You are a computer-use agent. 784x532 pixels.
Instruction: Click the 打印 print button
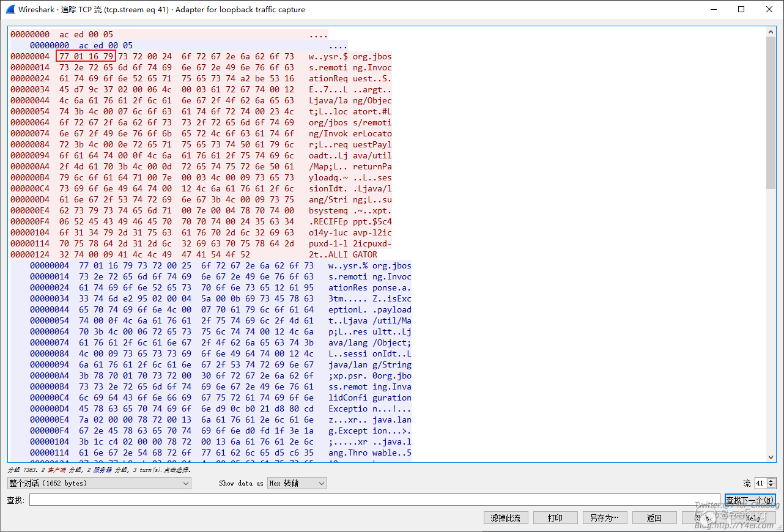tap(555, 518)
